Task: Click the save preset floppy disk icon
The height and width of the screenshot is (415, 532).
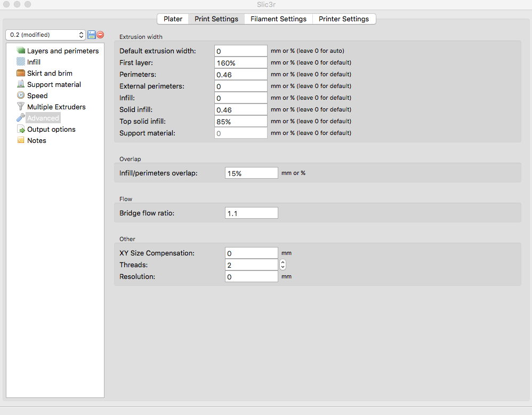Action: [92, 35]
